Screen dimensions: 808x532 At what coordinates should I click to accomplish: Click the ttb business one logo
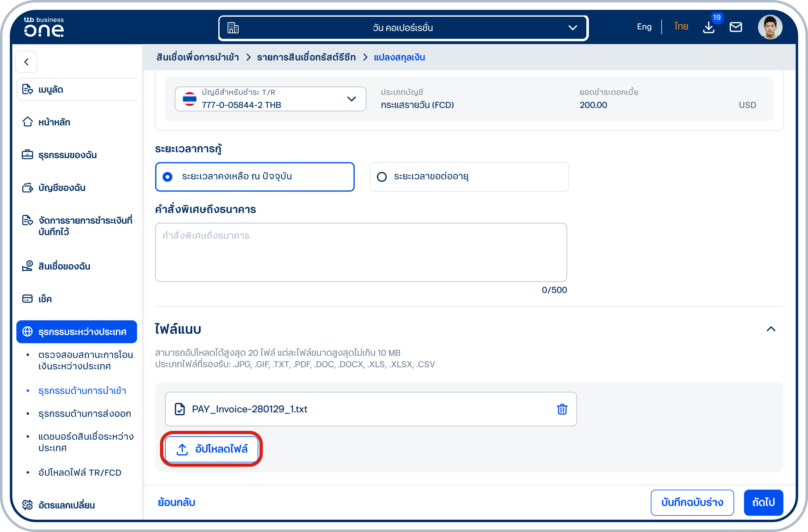(44, 27)
